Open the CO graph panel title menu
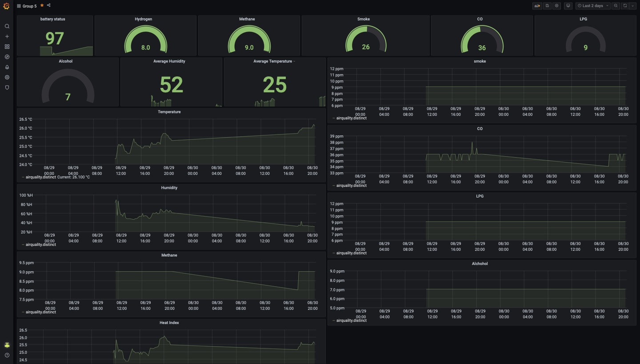 480,129
